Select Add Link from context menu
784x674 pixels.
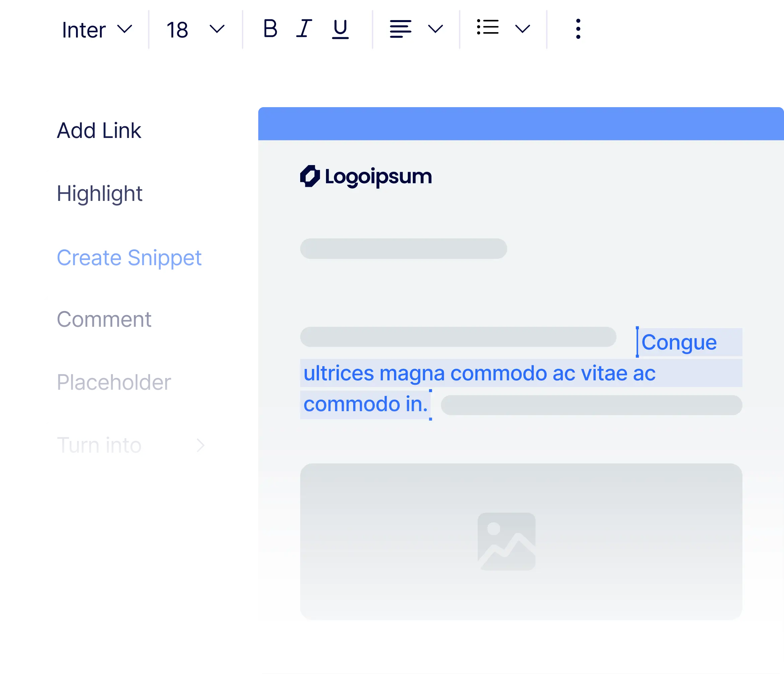(x=134, y=131)
